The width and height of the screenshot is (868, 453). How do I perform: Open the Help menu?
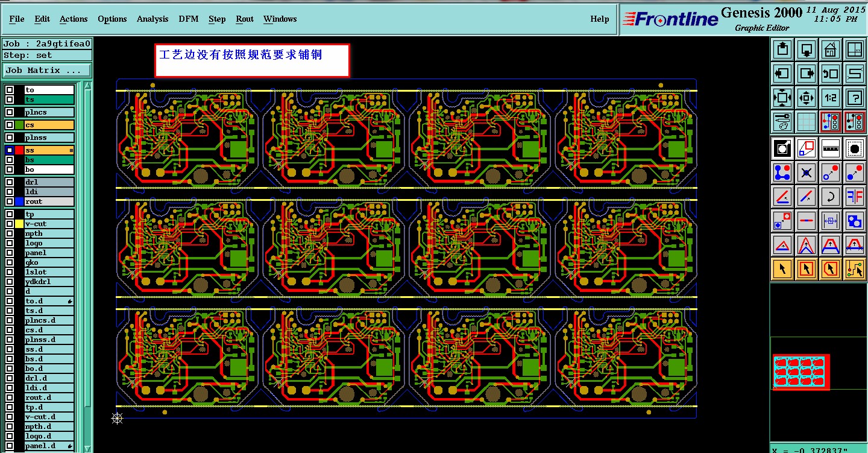(600, 19)
